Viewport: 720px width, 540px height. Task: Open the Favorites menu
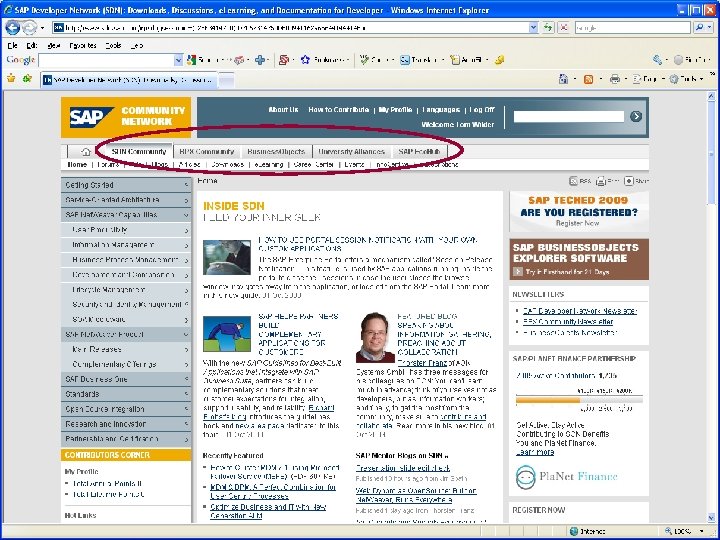click(x=83, y=45)
